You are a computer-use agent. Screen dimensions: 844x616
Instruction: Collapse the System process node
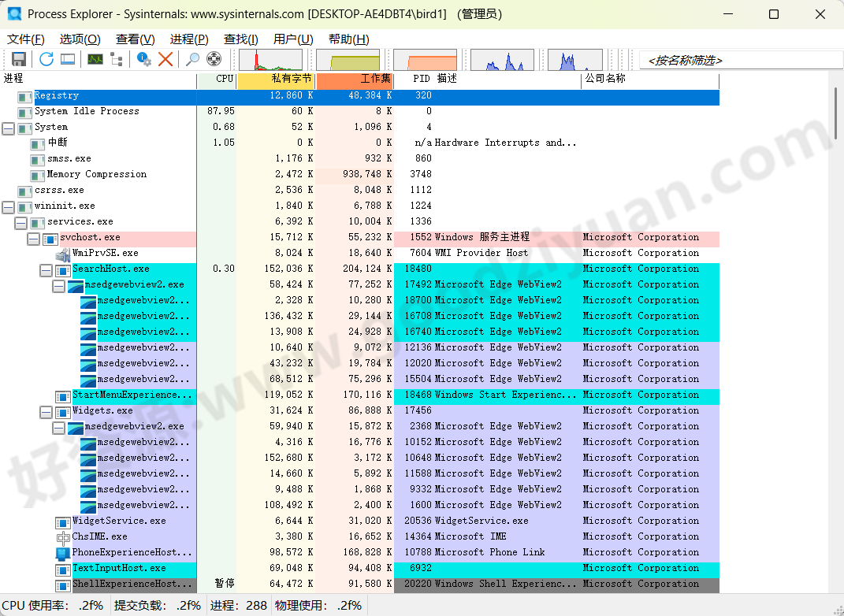pyautogui.click(x=7, y=127)
